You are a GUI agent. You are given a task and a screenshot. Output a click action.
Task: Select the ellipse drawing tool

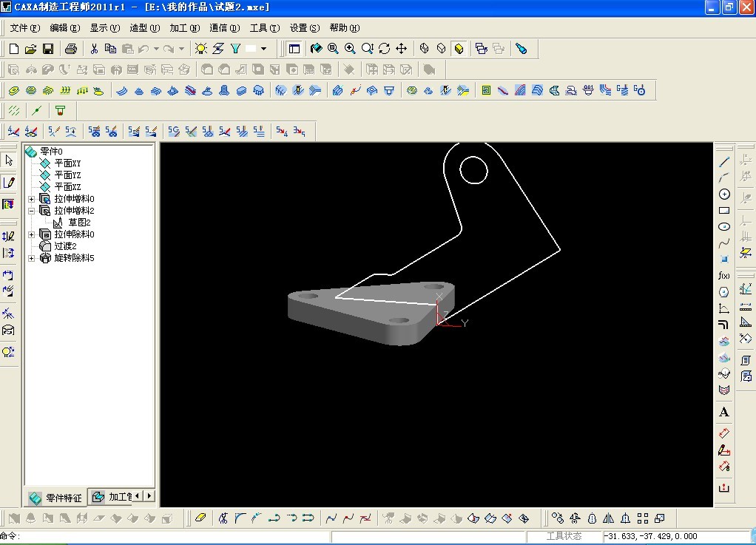pyautogui.click(x=724, y=227)
